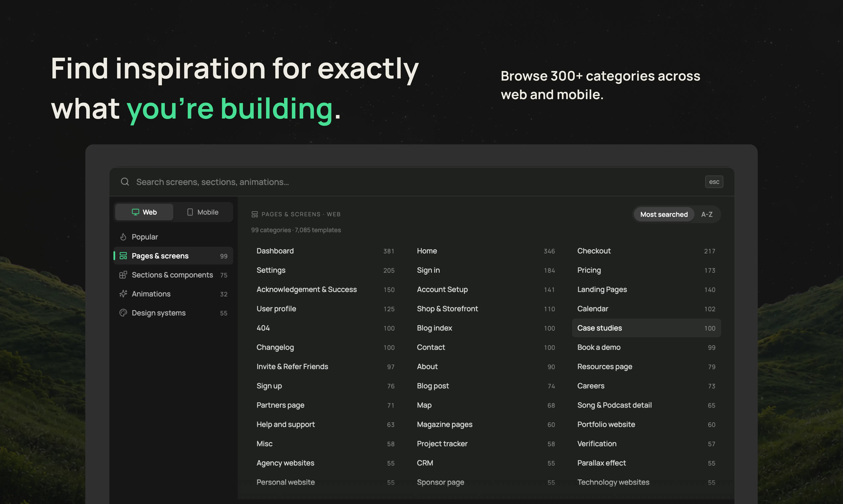Screen dimensions: 843x504
Task: Select Blog index row
Action: [486, 328]
